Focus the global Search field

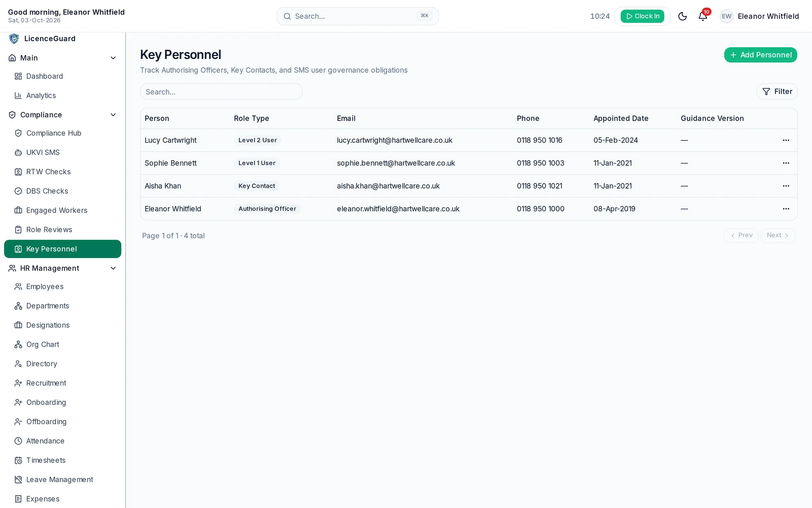coord(358,16)
